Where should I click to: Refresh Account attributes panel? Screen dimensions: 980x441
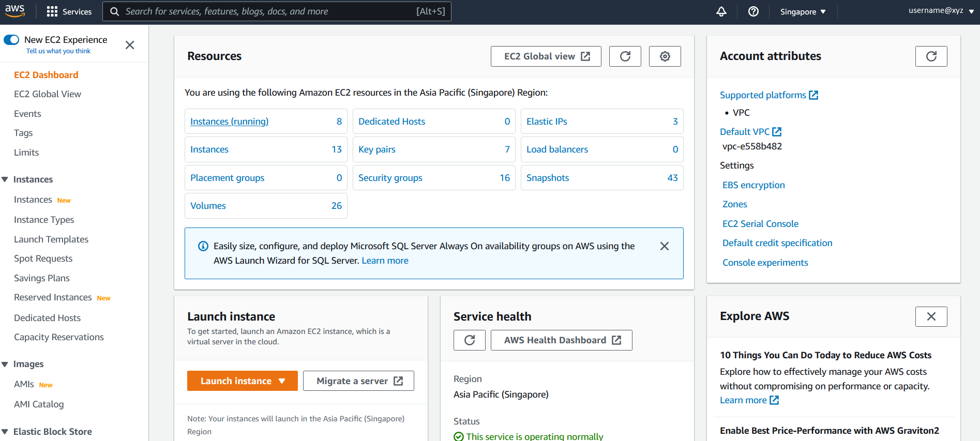tap(931, 56)
